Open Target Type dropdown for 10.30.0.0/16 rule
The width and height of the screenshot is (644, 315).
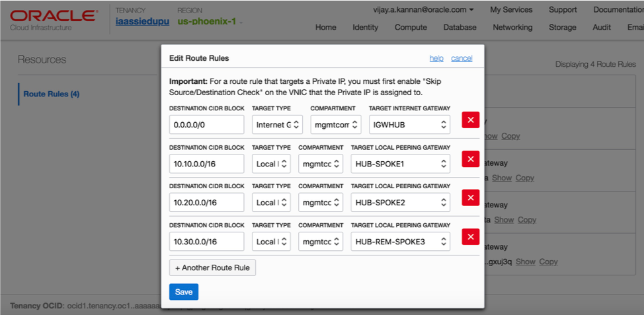point(271,242)
